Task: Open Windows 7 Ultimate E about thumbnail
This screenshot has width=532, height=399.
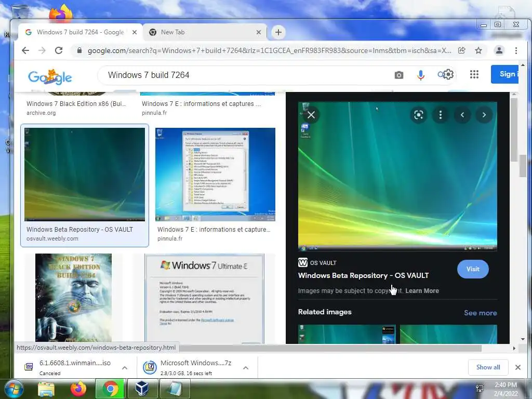Action: pos(204,298)
